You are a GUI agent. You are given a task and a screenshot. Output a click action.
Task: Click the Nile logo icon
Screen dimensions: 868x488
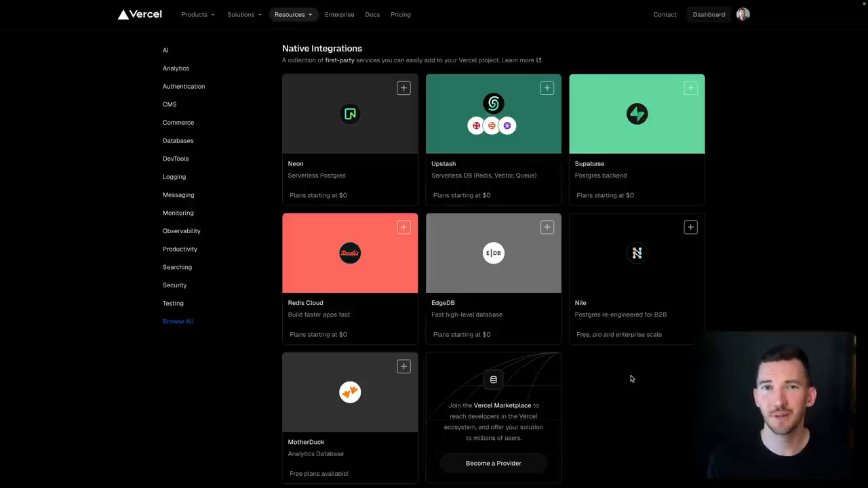tap(637, 253)
